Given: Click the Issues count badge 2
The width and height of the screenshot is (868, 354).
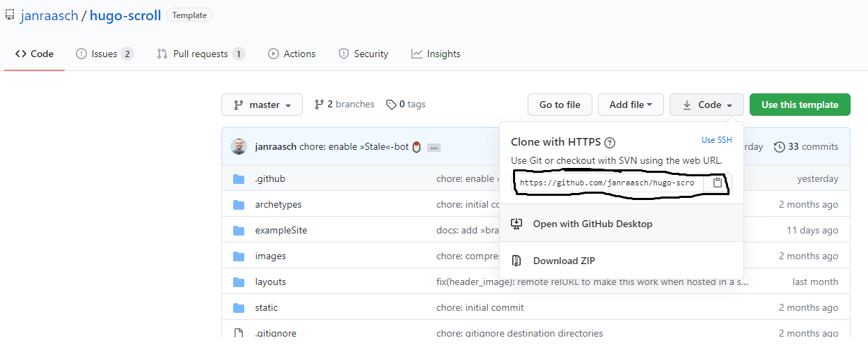Looking at the screenshot, I should 127,54.
